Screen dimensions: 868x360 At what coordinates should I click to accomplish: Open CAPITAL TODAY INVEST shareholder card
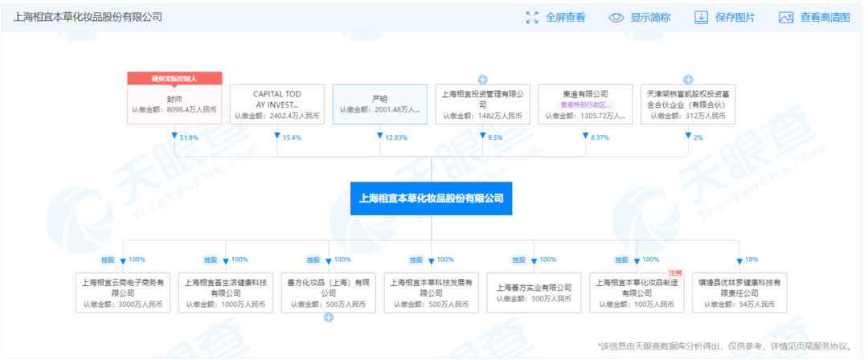click(276, 104)
